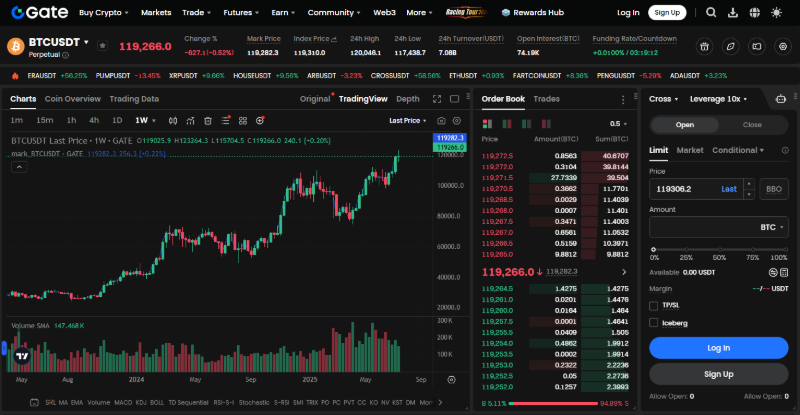Switch to the Trades tab
This screenshot has width=800, height=415.
point(546,99)
